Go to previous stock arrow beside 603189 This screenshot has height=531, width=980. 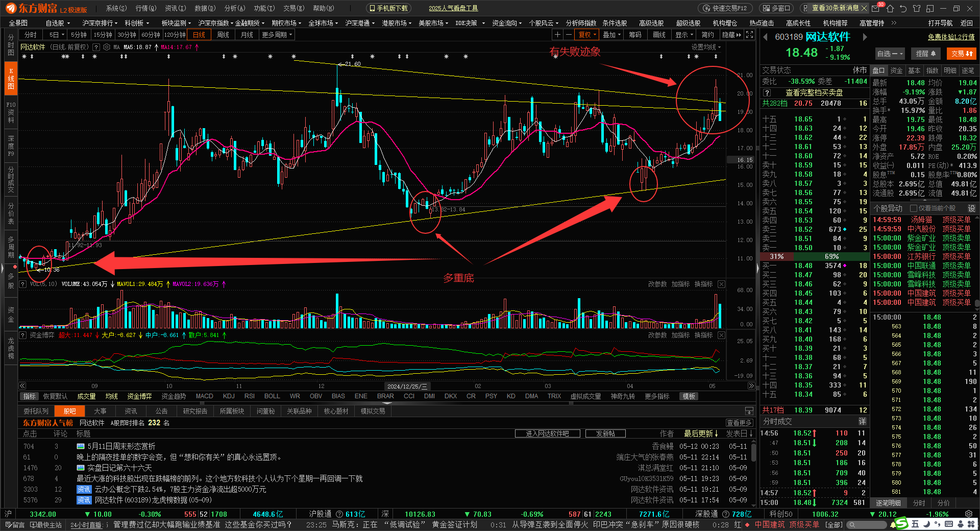[766, 37]
